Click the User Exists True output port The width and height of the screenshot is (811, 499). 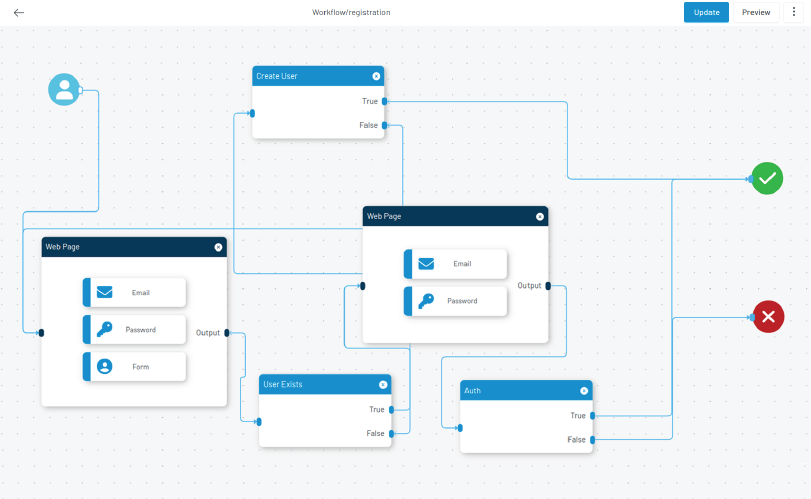392,410
